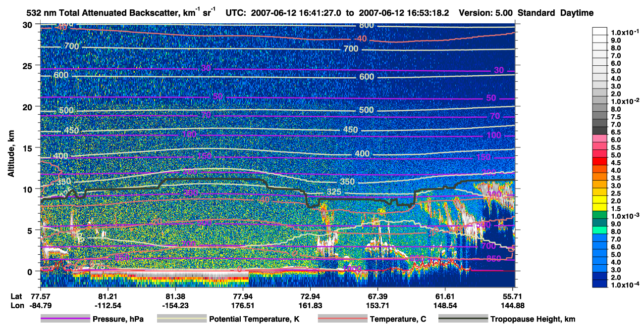Screen dimensions: 644x330
Task: Click the darkest gray colorbar segment above 6.5
Action: 600,130
